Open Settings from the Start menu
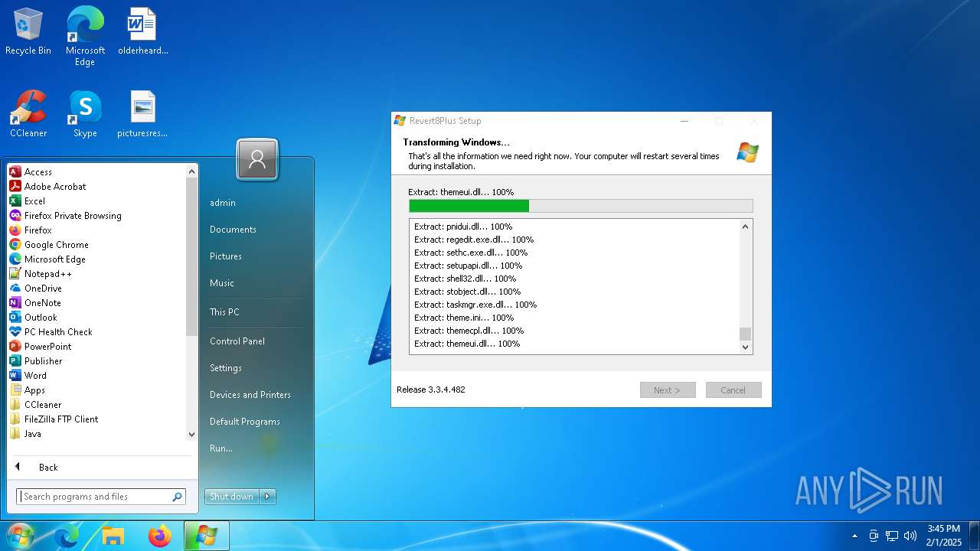This screenshot has width=980, height=551. click(226, 368)
